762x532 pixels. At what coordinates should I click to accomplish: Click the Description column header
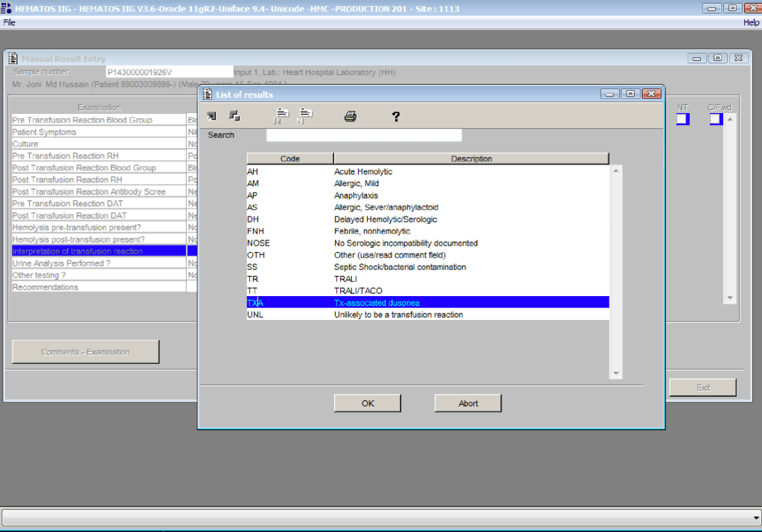tap(471, 158)
